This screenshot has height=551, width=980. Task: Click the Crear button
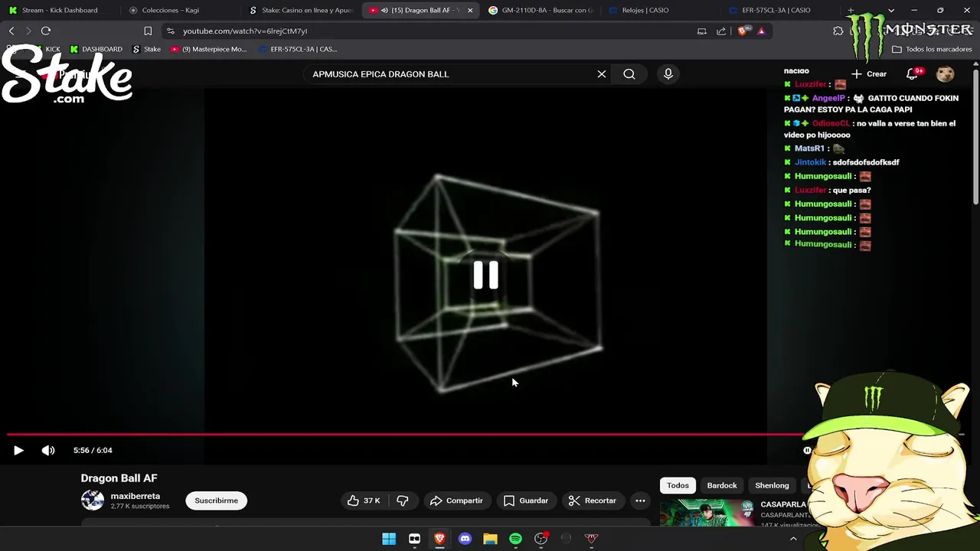(x=869, y=74)
